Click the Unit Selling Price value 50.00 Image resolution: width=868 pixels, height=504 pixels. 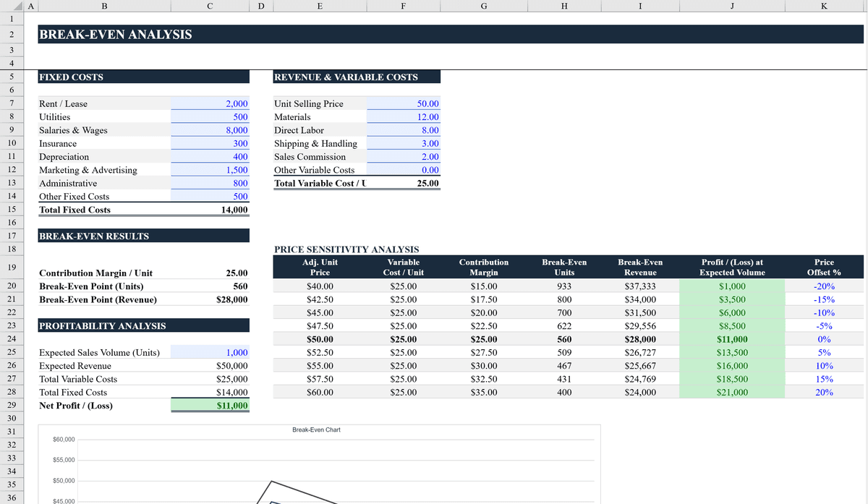[403, 103]
